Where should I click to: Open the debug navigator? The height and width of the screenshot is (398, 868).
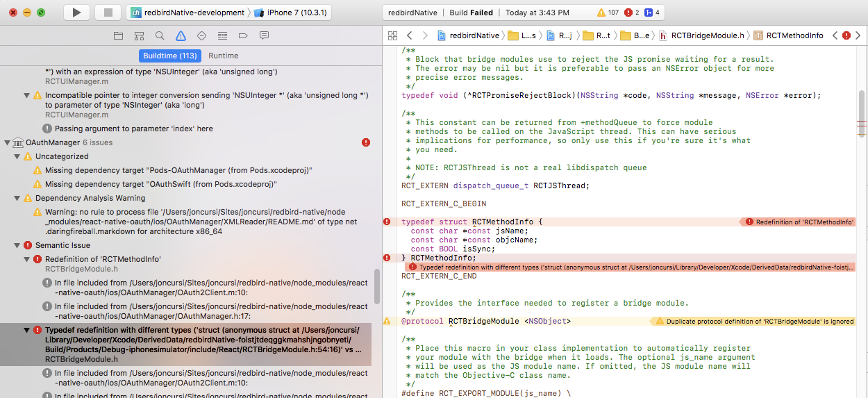pos(222,35)
